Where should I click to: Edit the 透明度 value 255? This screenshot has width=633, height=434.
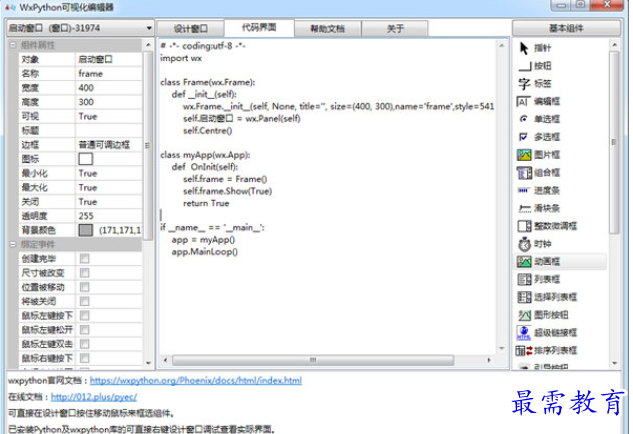109,216
